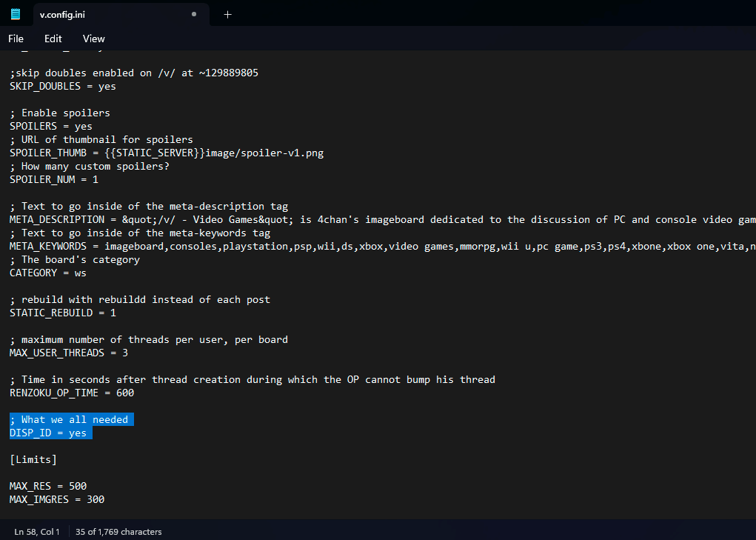Click the SPOILERS = yes setting line

click(51, 126)
